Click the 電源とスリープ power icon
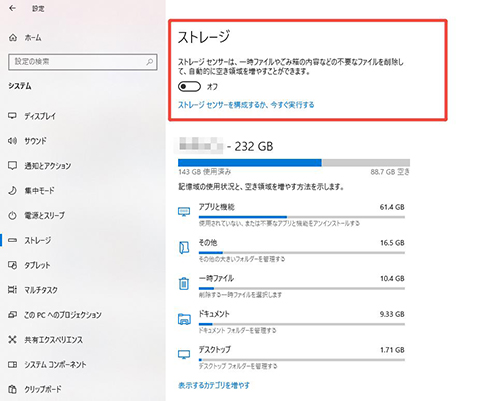Viewport: 479px width, 401px height. 12,215
